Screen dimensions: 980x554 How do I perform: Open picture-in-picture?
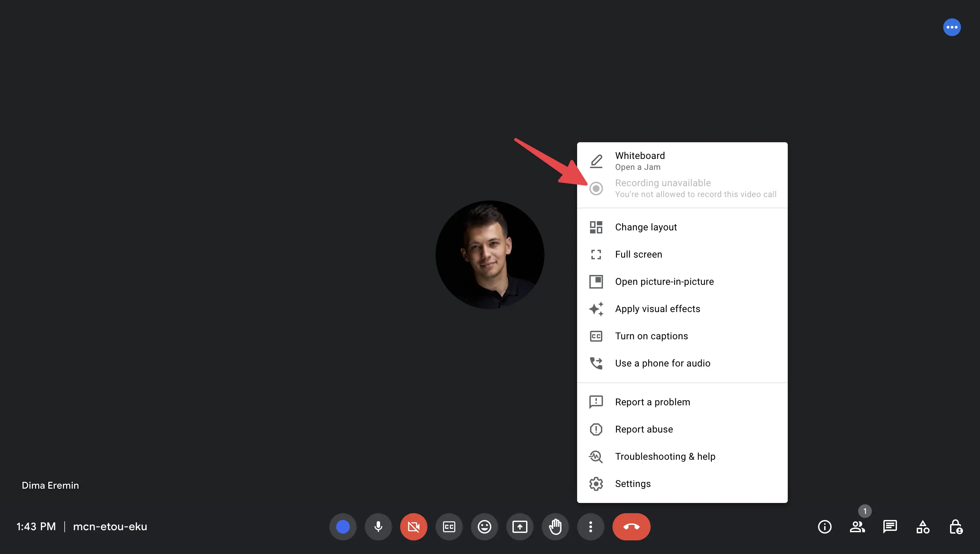[664, 281]
